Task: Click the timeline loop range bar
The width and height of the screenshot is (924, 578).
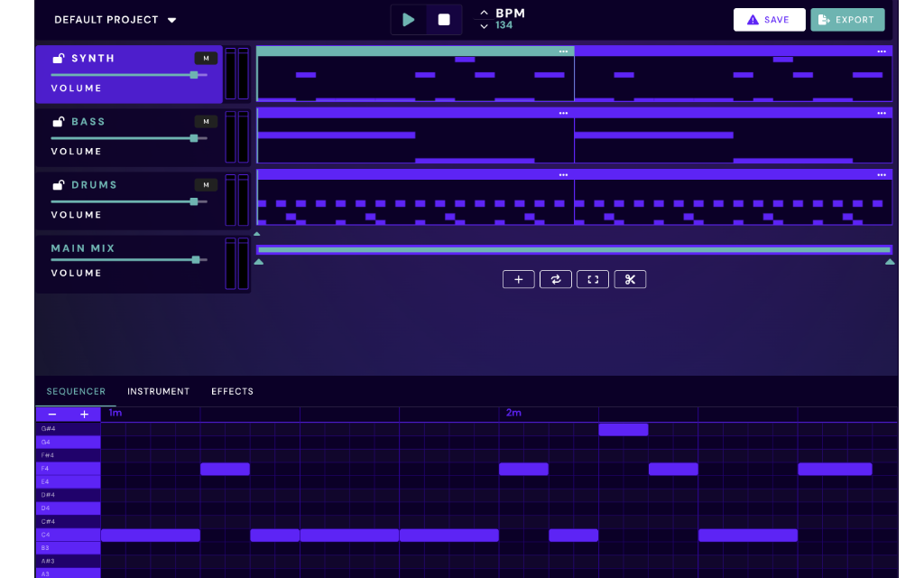Action: tap(575, 250)
